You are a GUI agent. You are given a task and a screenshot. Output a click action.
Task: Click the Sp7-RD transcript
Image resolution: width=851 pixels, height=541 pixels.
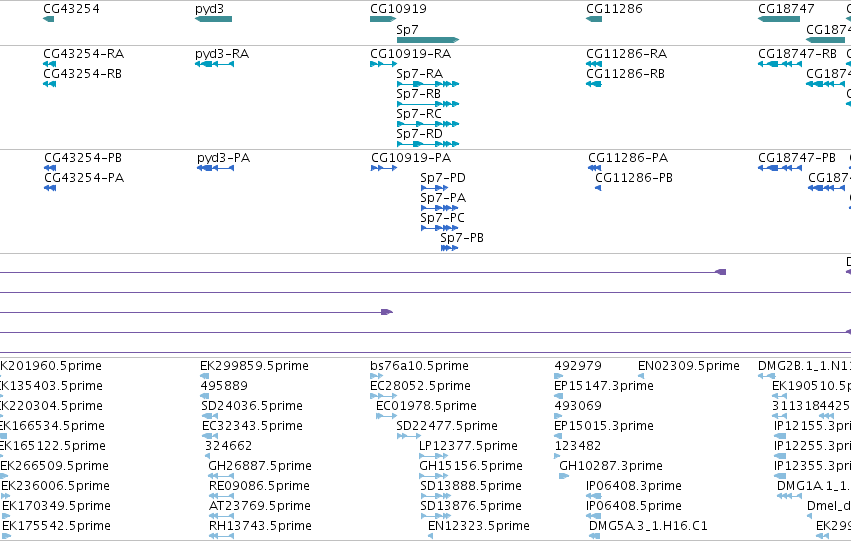click(x=428, y=144)
